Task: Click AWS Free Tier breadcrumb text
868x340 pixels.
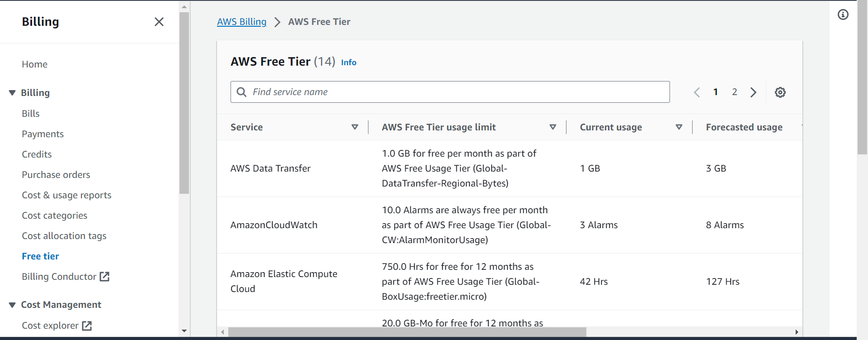Action: tap(319, 22)
